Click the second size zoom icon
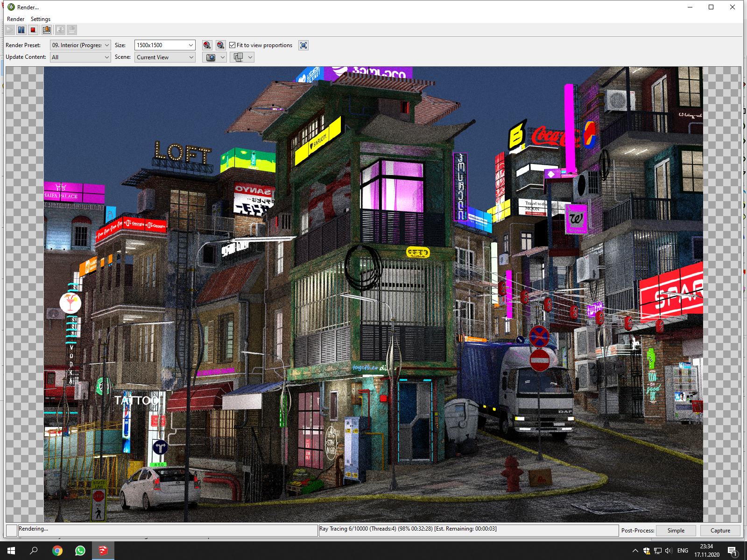 point(220,45)
